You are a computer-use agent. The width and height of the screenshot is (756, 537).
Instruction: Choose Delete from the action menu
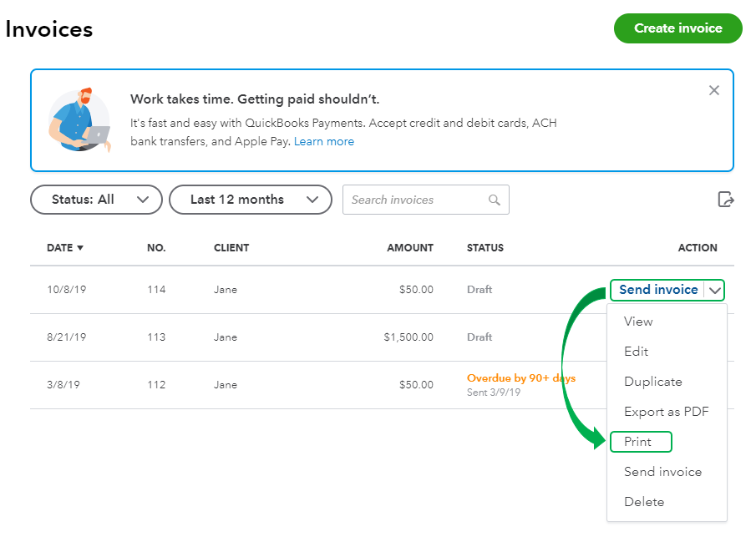click(644, 502)
